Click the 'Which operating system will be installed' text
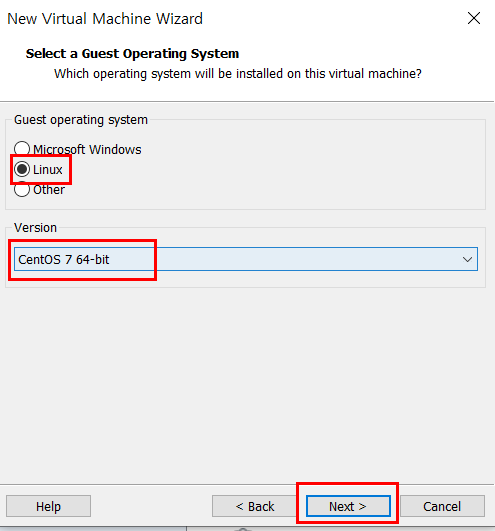This screenshot has width=495, height=531. [x=238, y=73]
